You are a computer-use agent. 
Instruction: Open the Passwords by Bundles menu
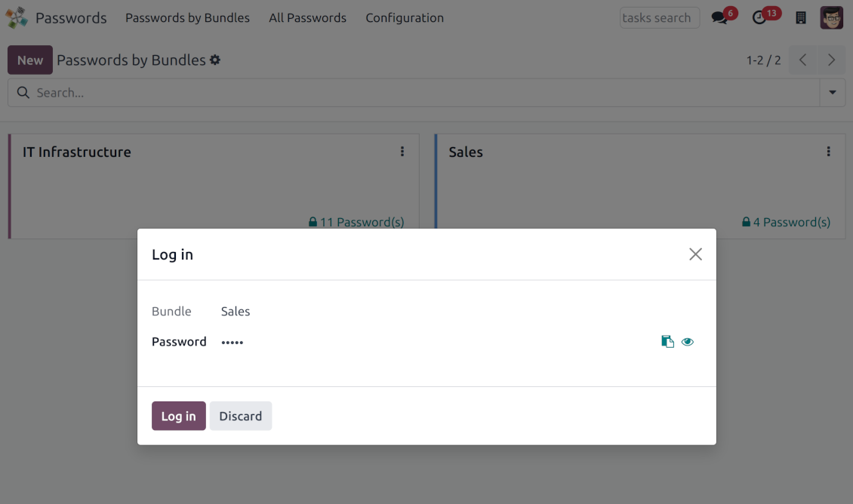(187, 18)
